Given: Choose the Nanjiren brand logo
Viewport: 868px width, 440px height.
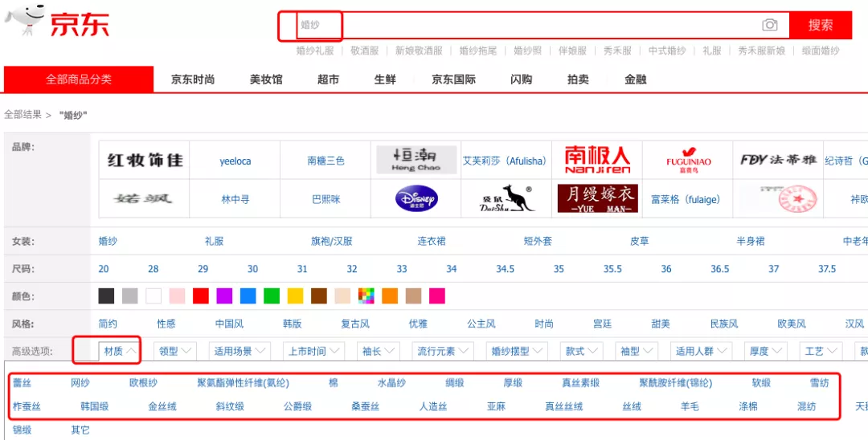Looking at the screenshot, I should [597, 160].
